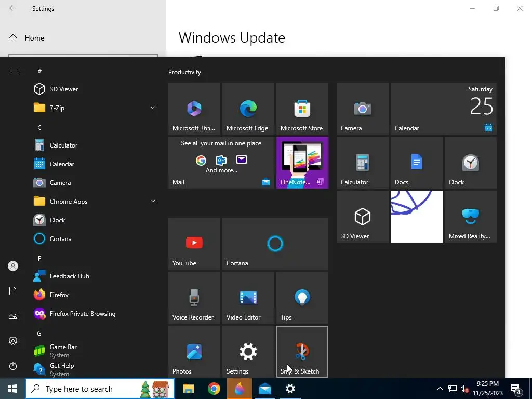532x399 pixels.
Task: Open Settings gear in Start sidebar
Action: [x=13, y=341]
